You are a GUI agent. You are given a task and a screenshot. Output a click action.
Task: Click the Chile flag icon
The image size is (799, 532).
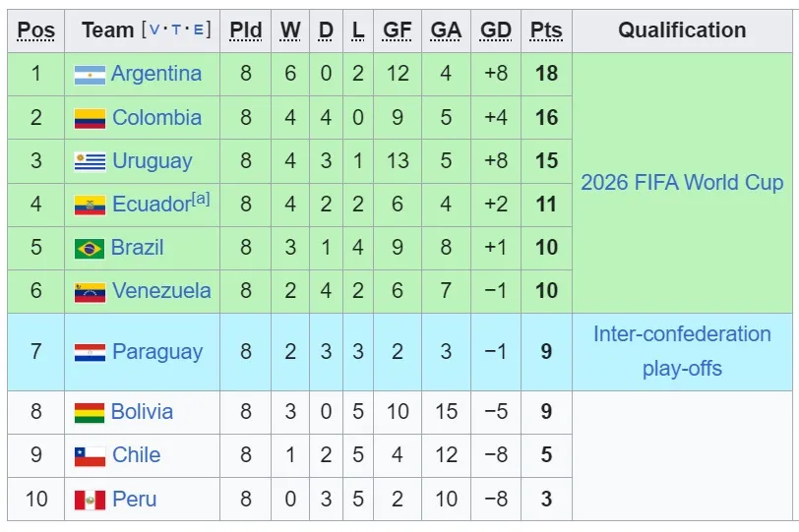click(90, 456)
